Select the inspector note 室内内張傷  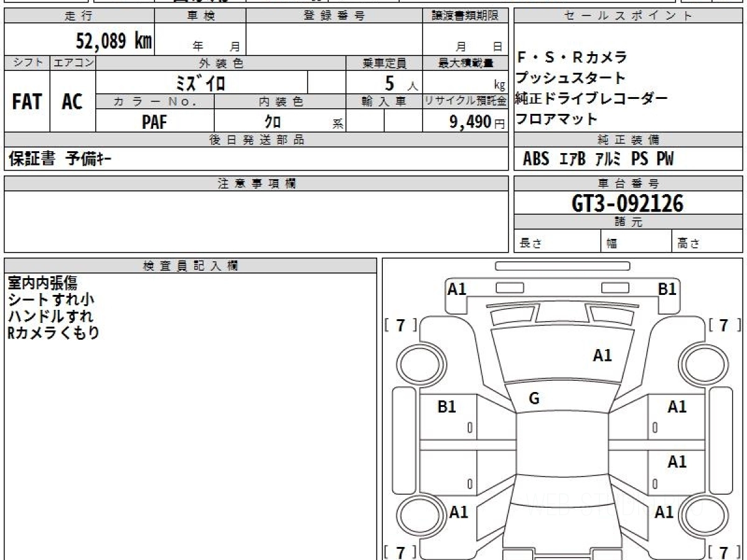[x=42, y=283]
